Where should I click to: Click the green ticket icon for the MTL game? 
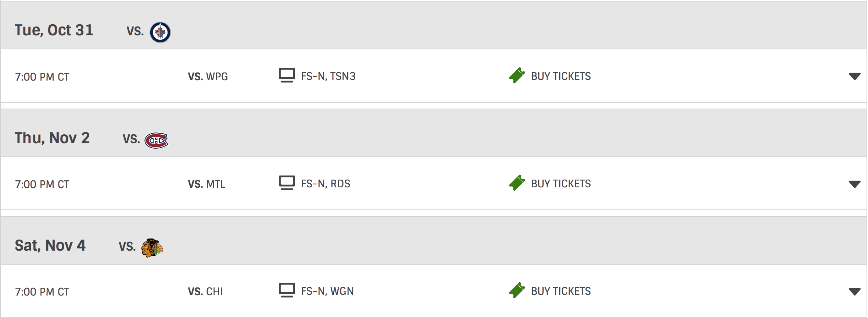[x=517, y=183]
